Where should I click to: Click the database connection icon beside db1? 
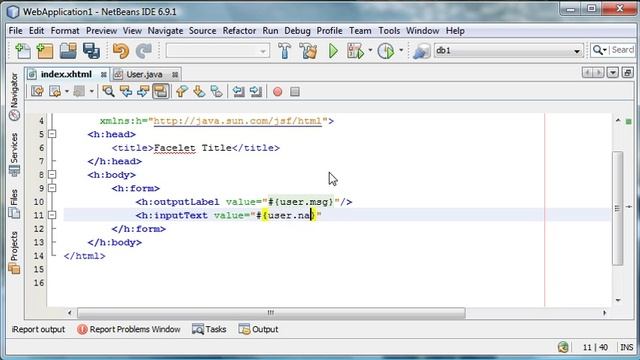coord(421,51)
